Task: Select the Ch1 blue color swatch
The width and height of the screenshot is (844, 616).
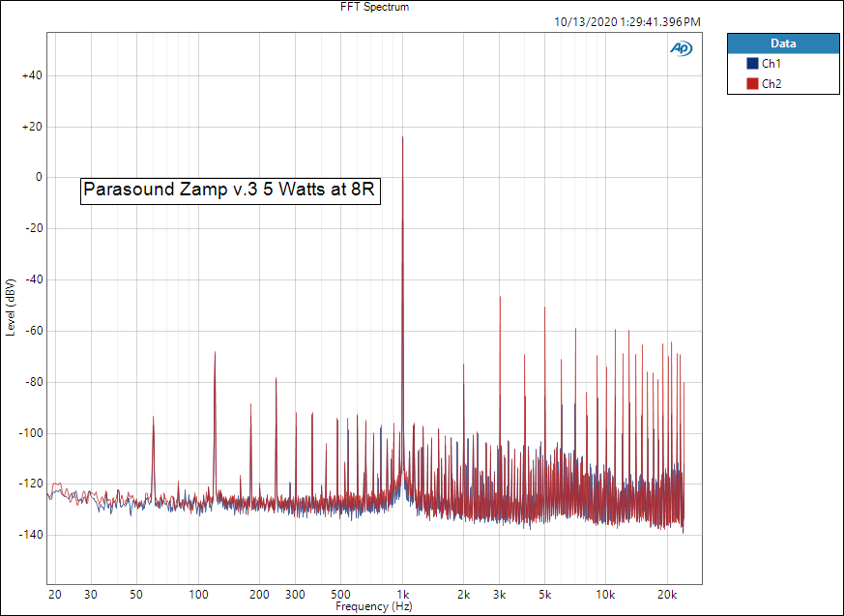Action: click(x=752, y=64)
